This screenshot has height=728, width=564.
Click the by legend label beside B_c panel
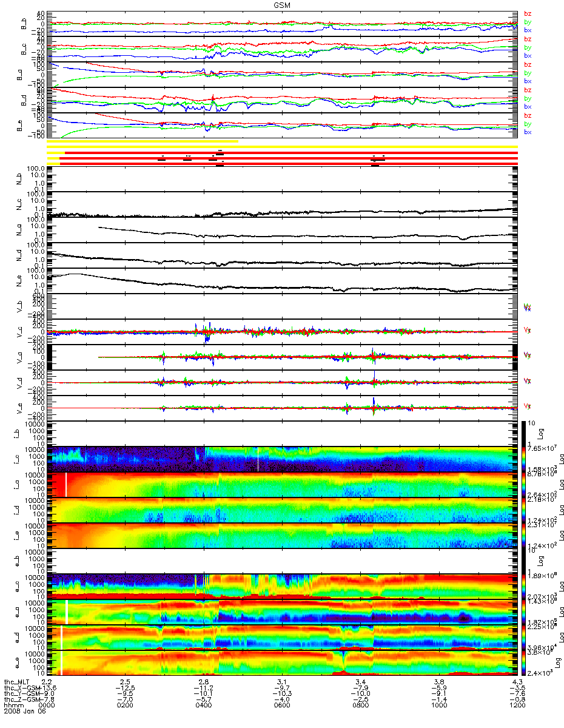(x=528, y=47)
